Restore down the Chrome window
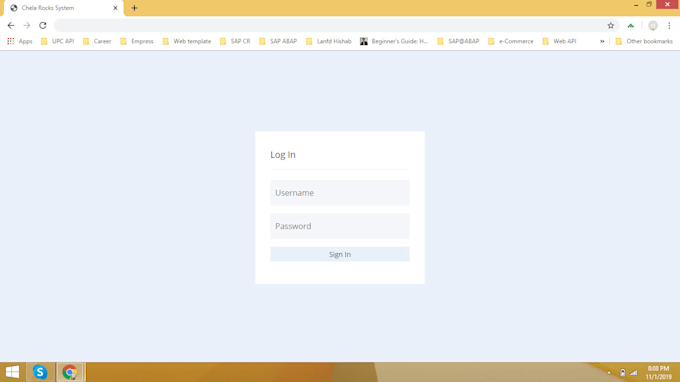The height and width of the screenshot is (382, 680). (649, 4)
